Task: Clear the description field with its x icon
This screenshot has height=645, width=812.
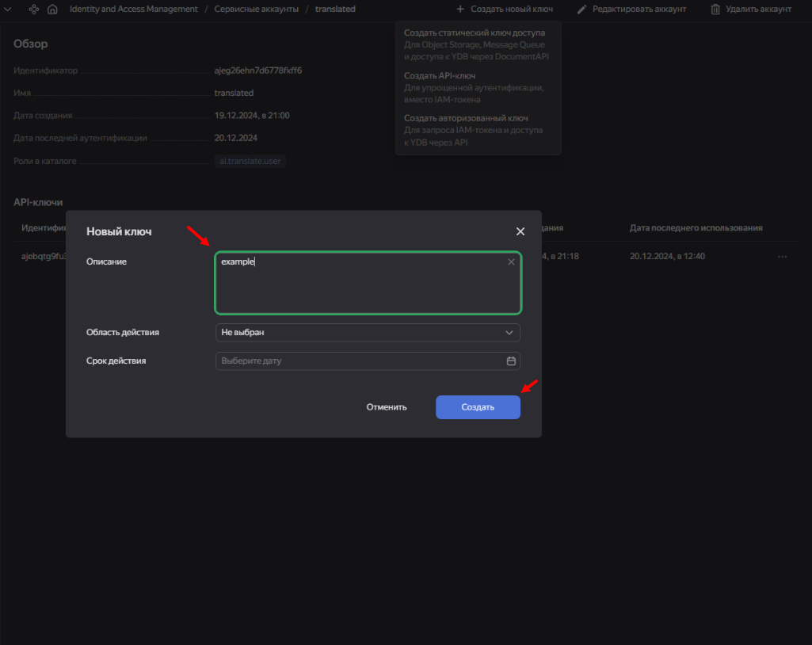Action: (511, 261)
